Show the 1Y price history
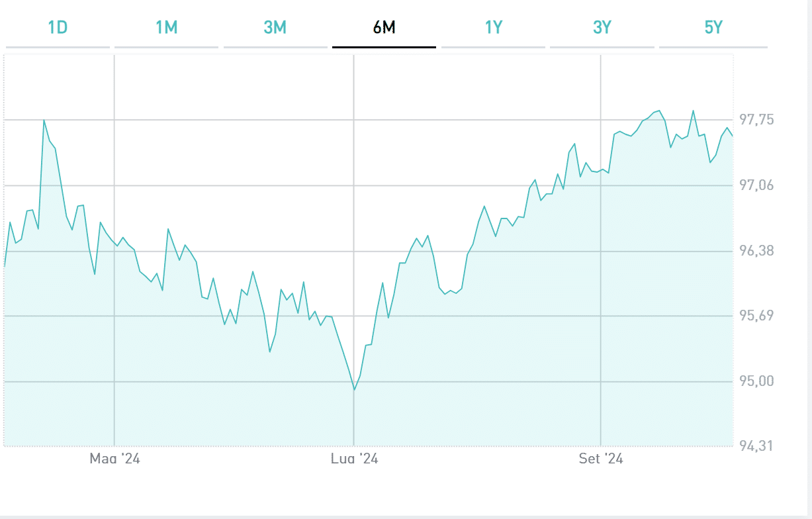 [x=493, y=28]
